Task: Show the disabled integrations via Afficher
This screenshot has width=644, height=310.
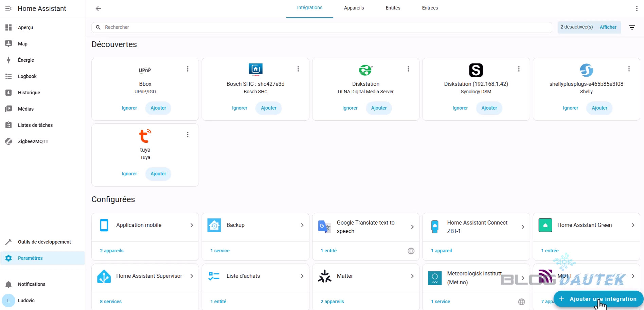Action: pyautogui.click(x=608, y=27)
